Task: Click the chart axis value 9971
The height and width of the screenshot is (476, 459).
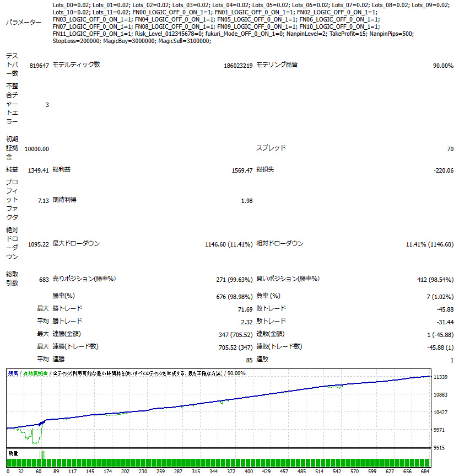Action: 439,430
